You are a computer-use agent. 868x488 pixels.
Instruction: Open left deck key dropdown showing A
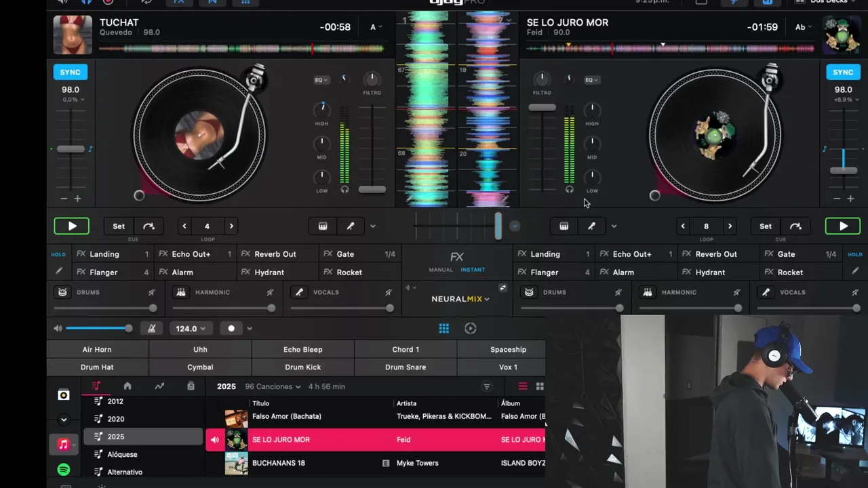click(x=376, y=27)
